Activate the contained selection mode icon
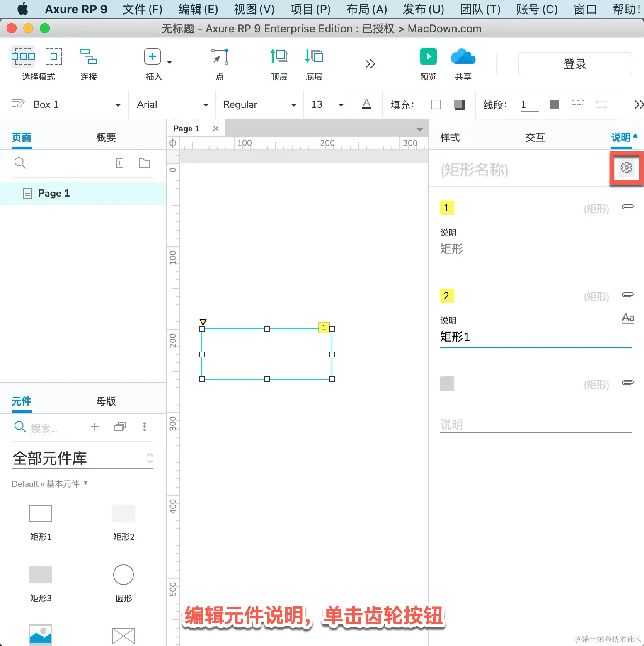 (x=54, y=56)
